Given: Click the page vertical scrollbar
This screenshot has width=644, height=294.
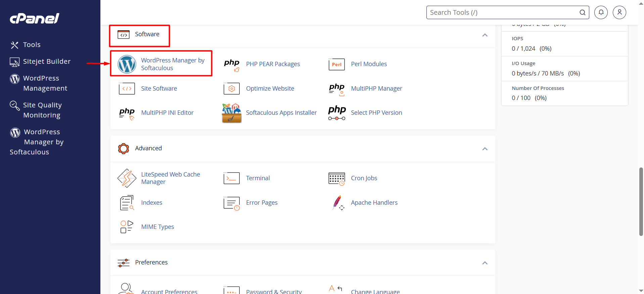Looking at the screenshot, I should tap(641, 201).
